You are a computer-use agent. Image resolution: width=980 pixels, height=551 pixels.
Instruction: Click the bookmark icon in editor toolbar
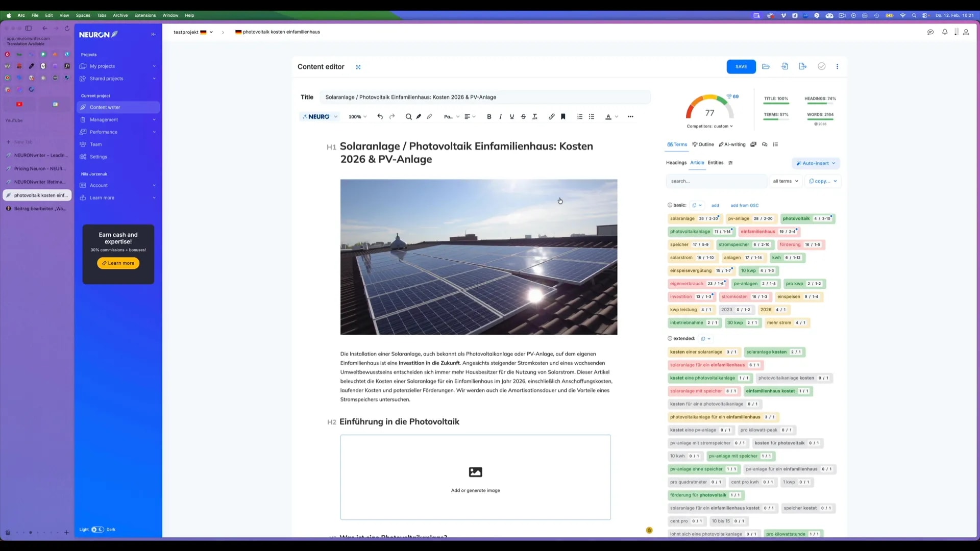coord(563,117)
